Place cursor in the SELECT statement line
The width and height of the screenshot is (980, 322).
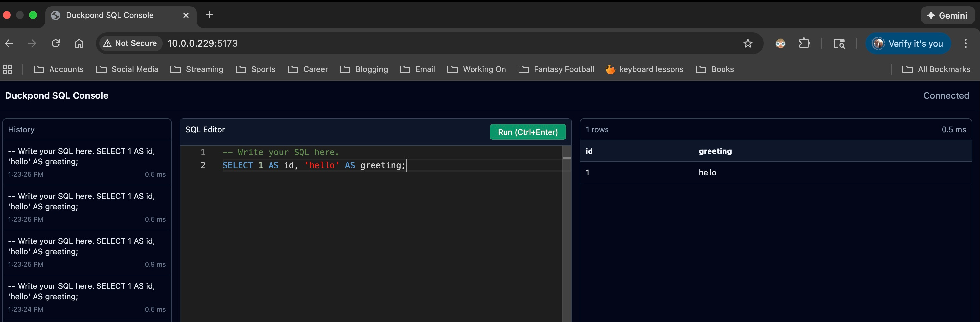[314, 165]
